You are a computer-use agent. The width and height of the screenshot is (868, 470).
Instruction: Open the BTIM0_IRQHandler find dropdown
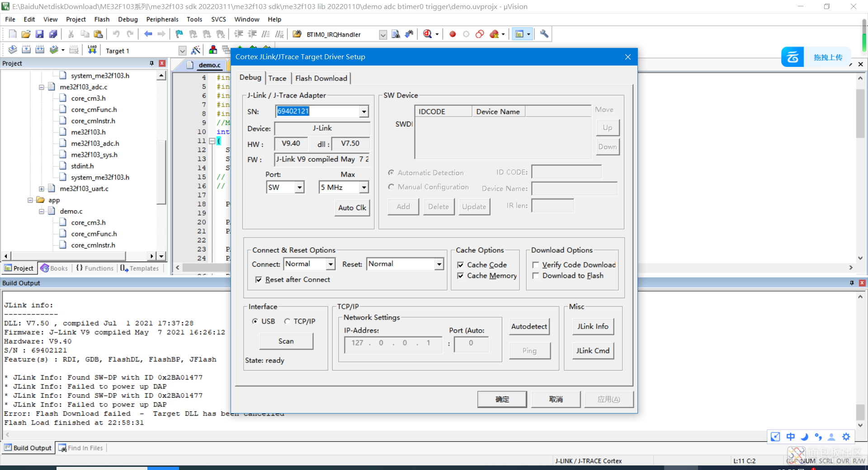coord(383,35)
